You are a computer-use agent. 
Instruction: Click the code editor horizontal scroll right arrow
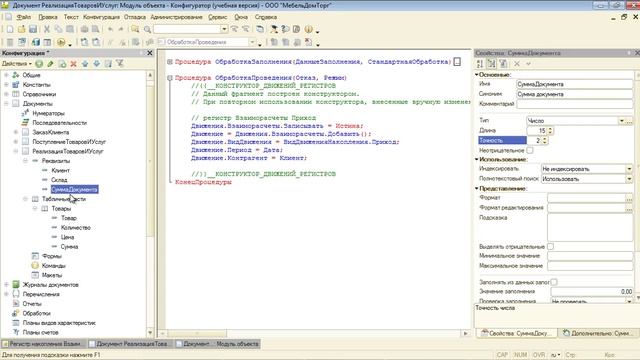pos(465,333)
